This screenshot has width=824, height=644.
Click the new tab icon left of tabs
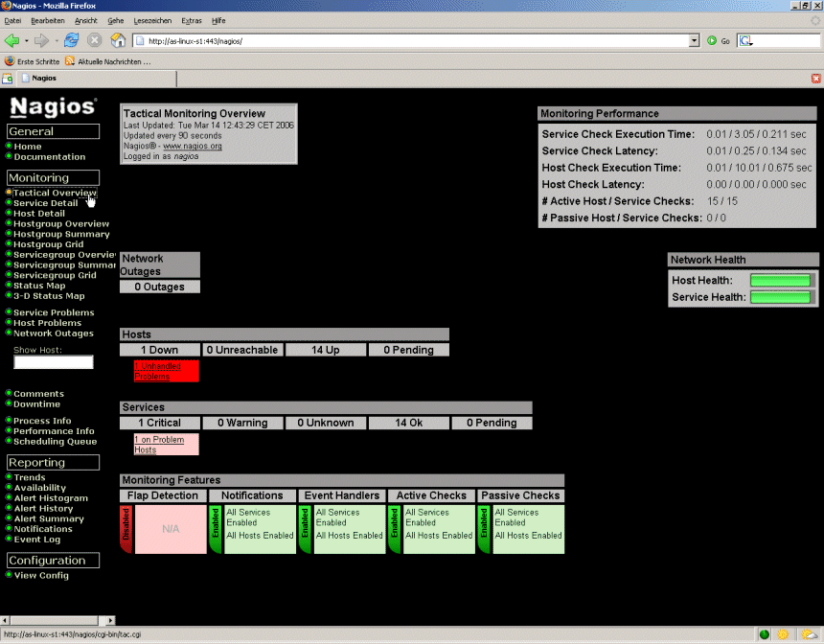pyautogui.click(x=7, y=79)
